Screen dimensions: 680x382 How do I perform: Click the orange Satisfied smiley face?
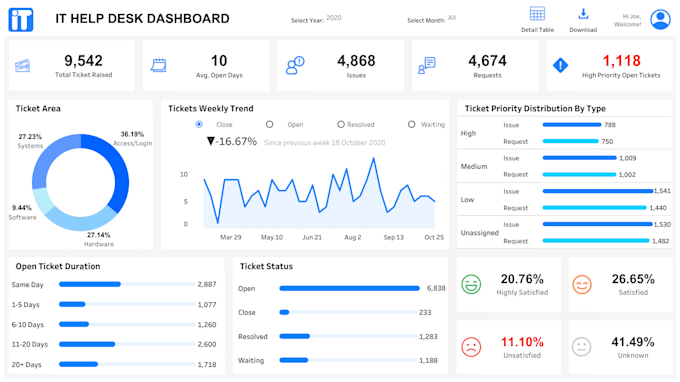[582, 284]
